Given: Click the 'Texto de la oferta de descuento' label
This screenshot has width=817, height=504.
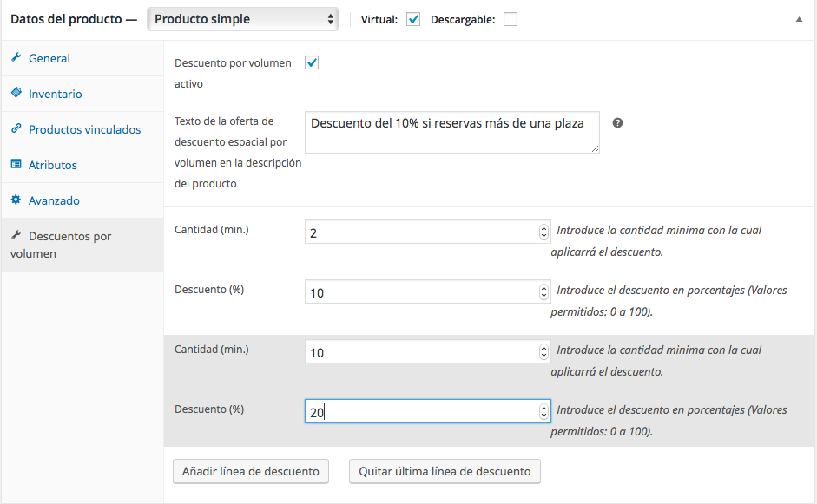Looking at the screenshot, I should pos(238,152).
